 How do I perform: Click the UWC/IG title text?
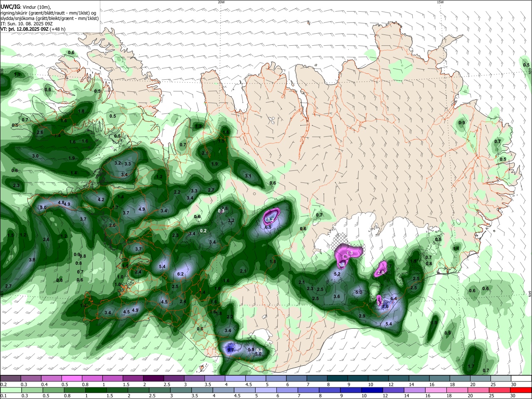click(x=10, y=7)
